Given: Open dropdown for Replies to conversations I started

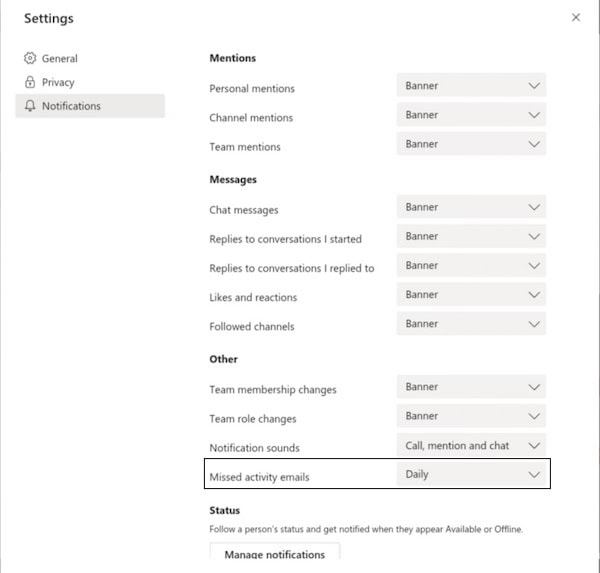Looking at the screenshot, I should pyautogui.click(x=471, y=236).
